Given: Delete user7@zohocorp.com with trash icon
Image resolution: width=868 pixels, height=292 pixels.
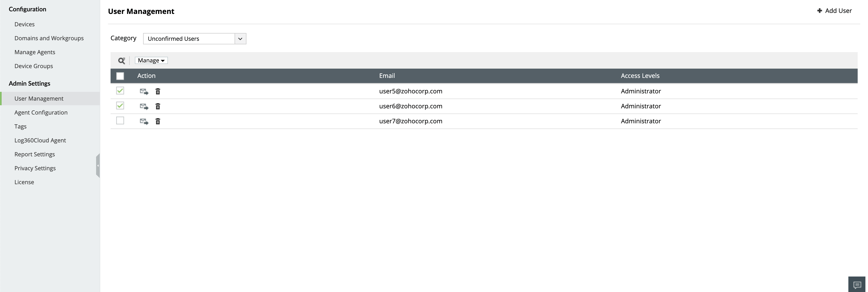Looking at the screenshot, I should click(158, 121).
